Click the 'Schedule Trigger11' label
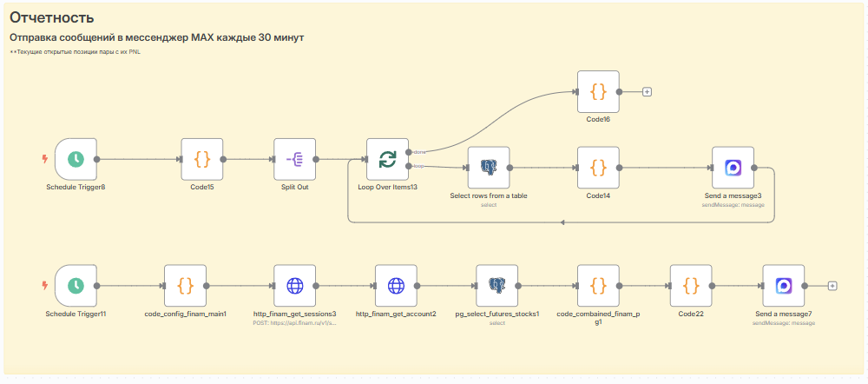 76,314
